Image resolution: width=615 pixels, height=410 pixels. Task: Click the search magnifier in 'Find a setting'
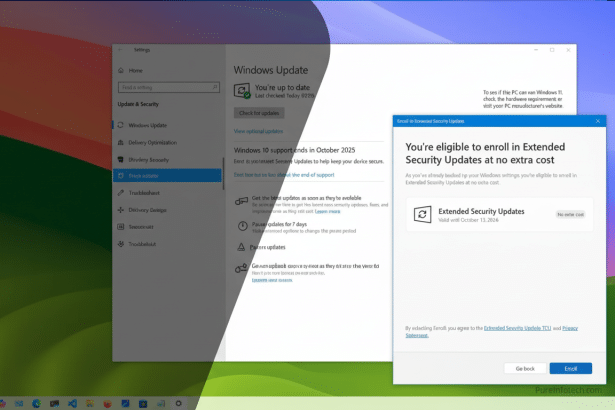(x=215, y=87)
